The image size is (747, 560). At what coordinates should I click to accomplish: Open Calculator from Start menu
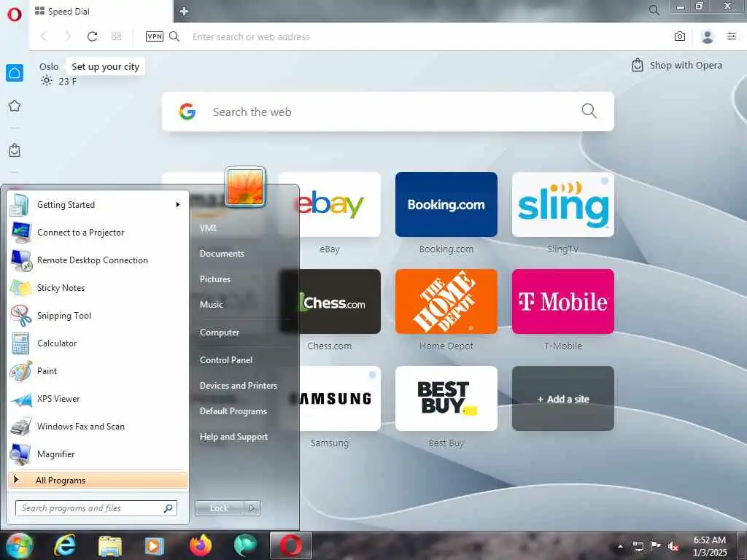pyautogui.click(x=98, y=343)
